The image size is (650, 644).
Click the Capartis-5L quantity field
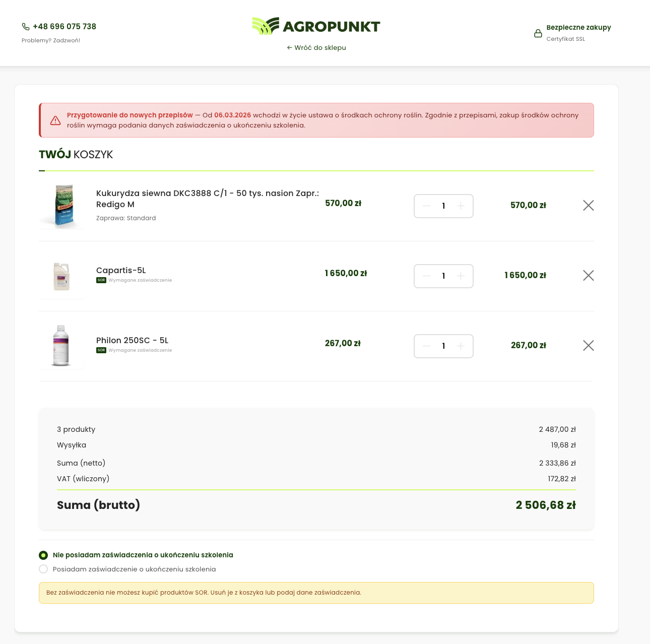tap(443, 276)
